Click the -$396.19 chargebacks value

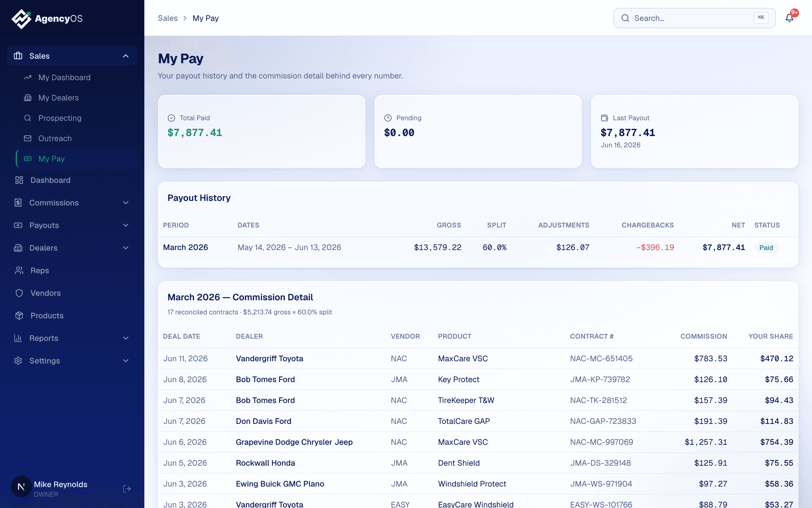point(655,248)
